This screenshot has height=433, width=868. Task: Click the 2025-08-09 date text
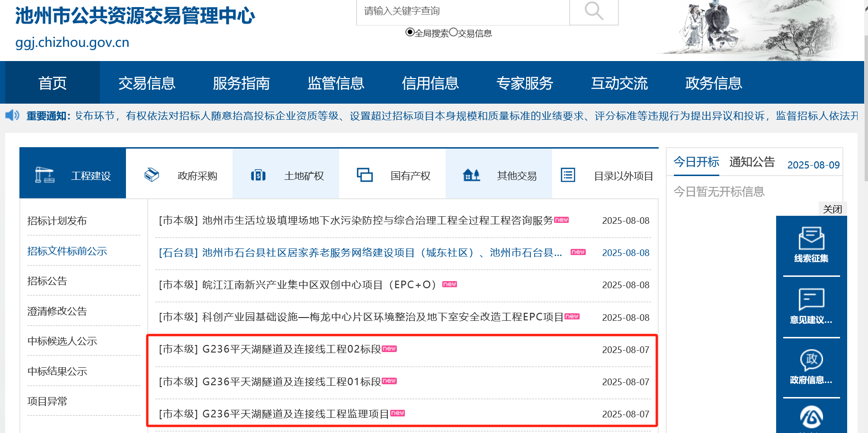tap(814, 165)
